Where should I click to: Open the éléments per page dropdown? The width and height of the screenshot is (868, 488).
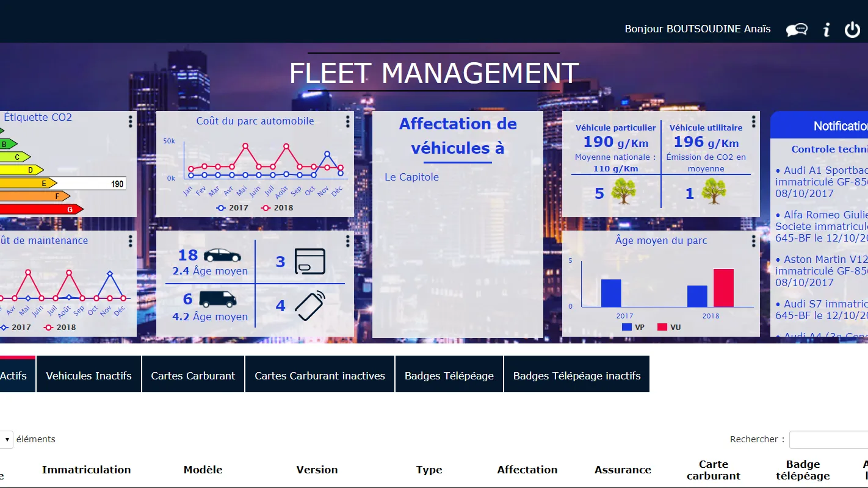6,439
